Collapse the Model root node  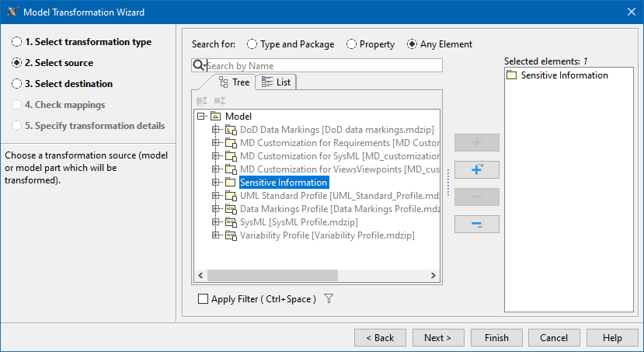(201, 117)
